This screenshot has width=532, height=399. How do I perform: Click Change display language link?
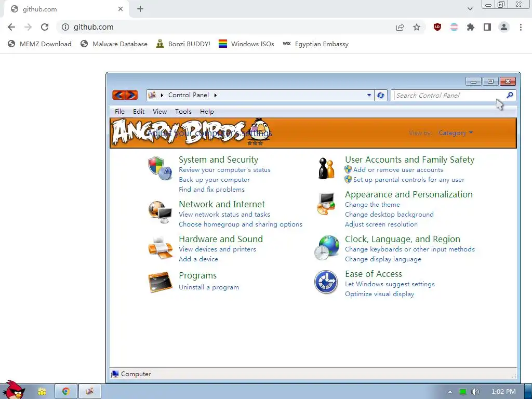tap(383, 259)
